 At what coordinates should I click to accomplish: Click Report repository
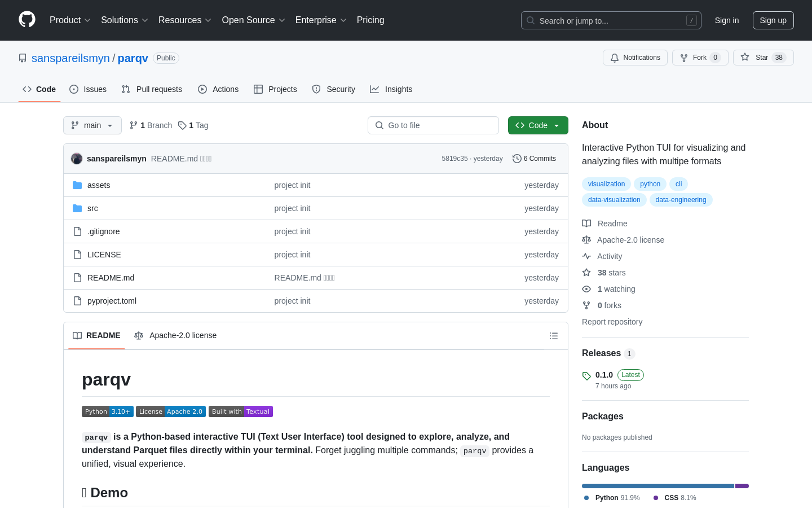coord(612,322)
